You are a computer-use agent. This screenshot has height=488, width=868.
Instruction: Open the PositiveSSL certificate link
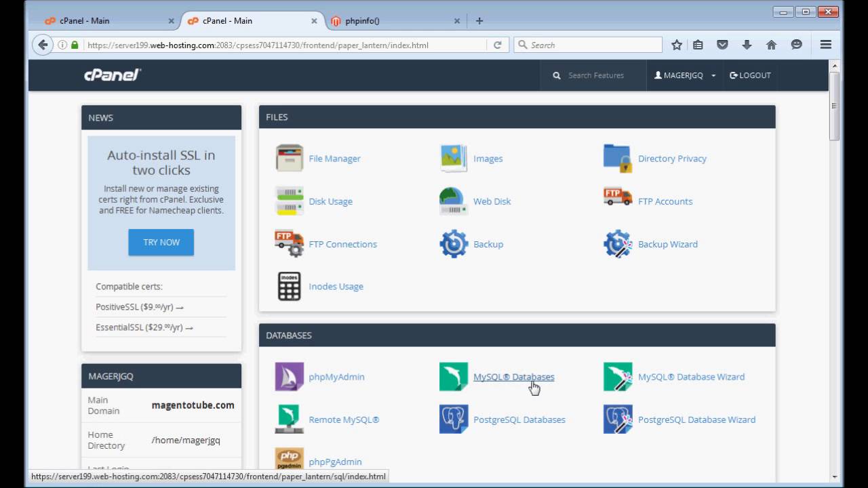click(140, 307)
